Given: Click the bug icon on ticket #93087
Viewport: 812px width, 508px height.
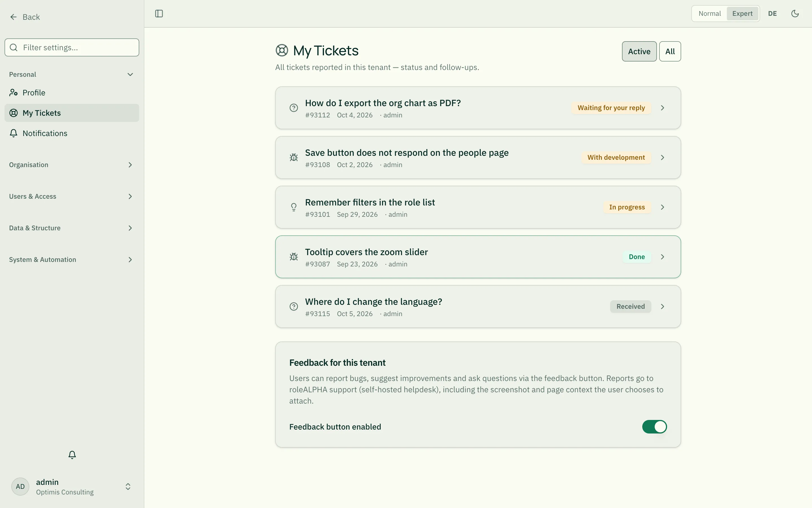Looking at the screenshot, I should pos(294,257).
